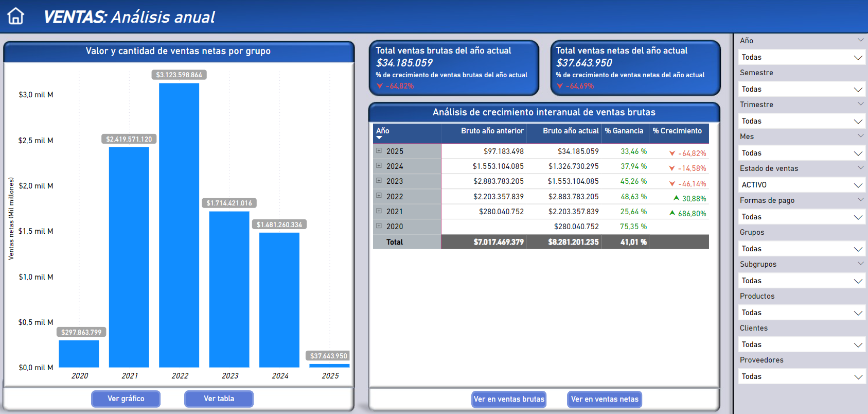Expand the 2024 row plus icon
This screenshot has height=414, width=868.
point(379,166)
